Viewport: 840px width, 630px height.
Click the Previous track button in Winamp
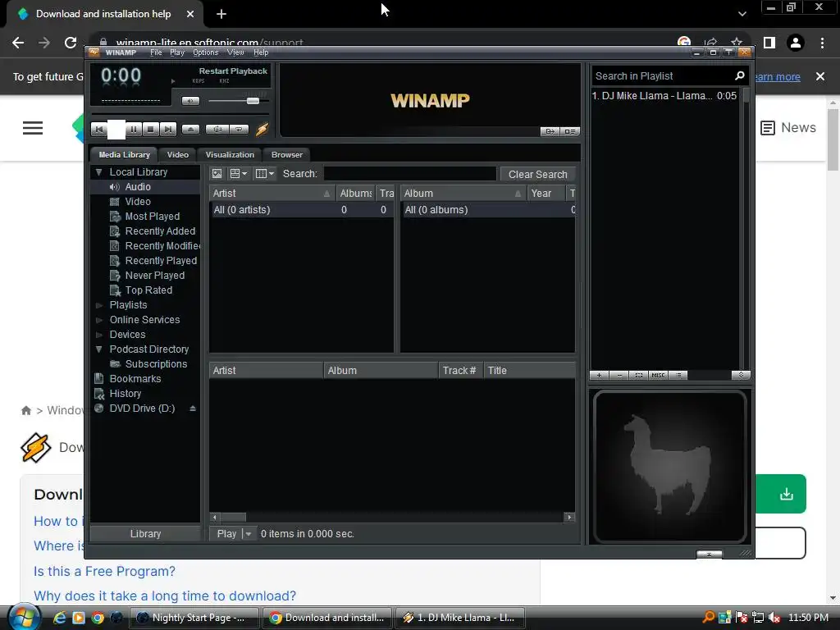tap(98, 129)
